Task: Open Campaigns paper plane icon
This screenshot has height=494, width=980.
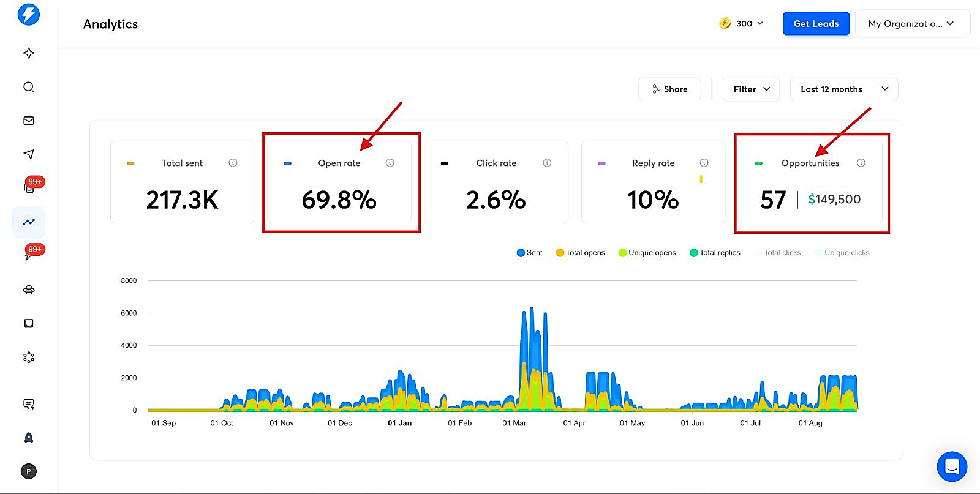Action: [x=29, y=154]
